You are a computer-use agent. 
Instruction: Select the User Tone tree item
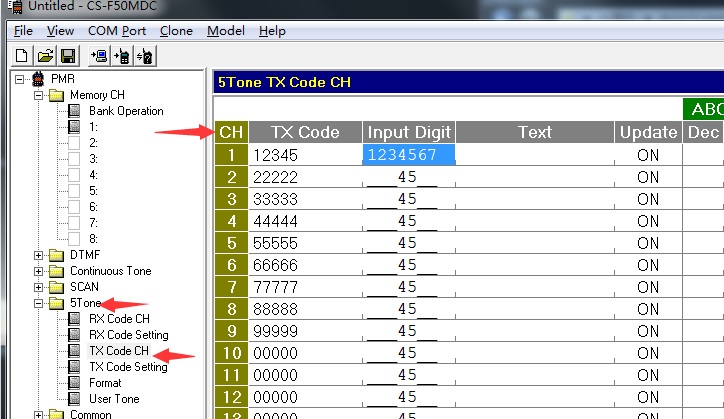click(114, 399)
